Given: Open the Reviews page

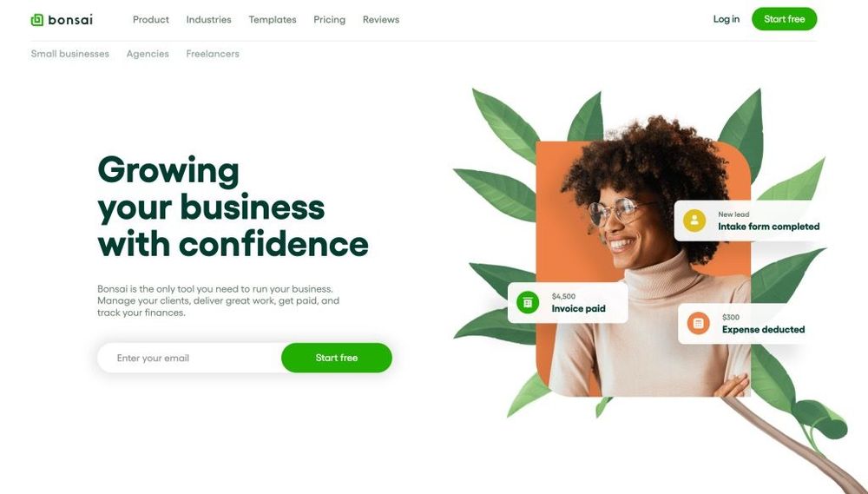Looking at the screenshot, I should pyautogui.click(x=381, y=19).
